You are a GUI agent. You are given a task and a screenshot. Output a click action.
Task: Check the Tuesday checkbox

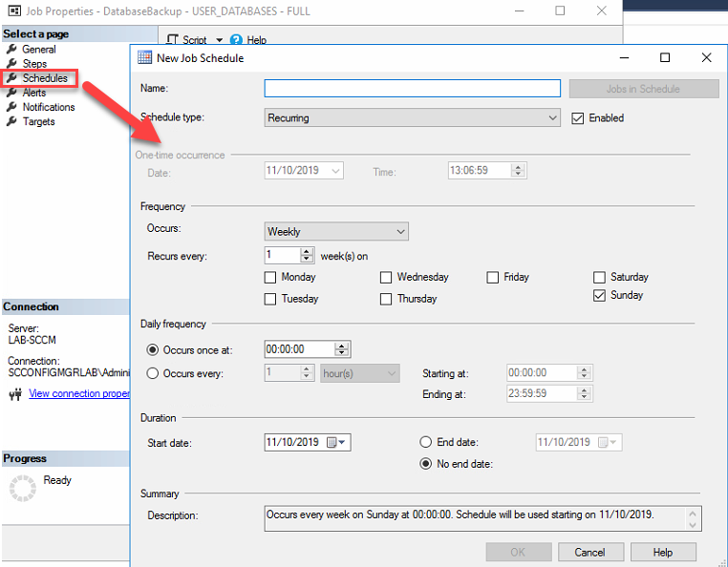[269, 299]
